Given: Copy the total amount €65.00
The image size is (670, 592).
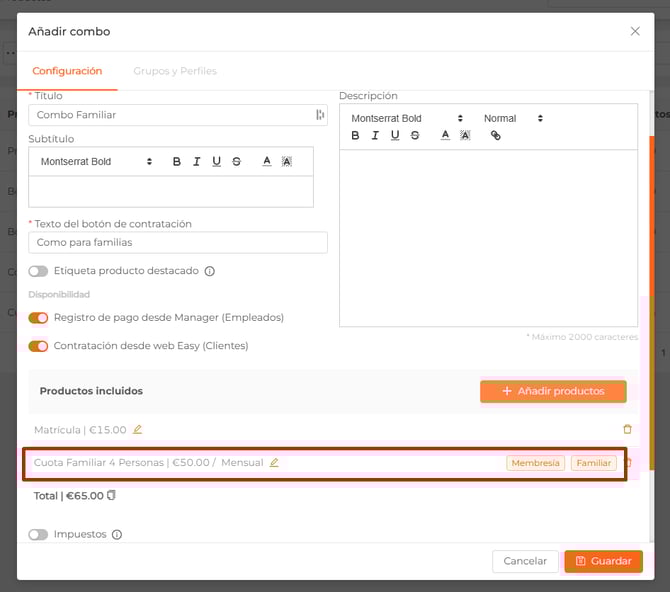Looking at the screenshot, I should tap(112, 496).
